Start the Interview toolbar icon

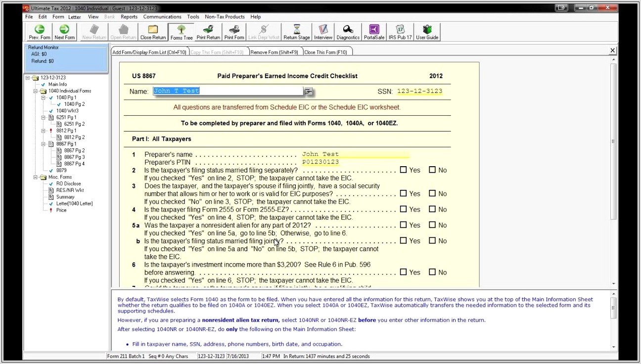pyautogui.click(x=323, y=32)
